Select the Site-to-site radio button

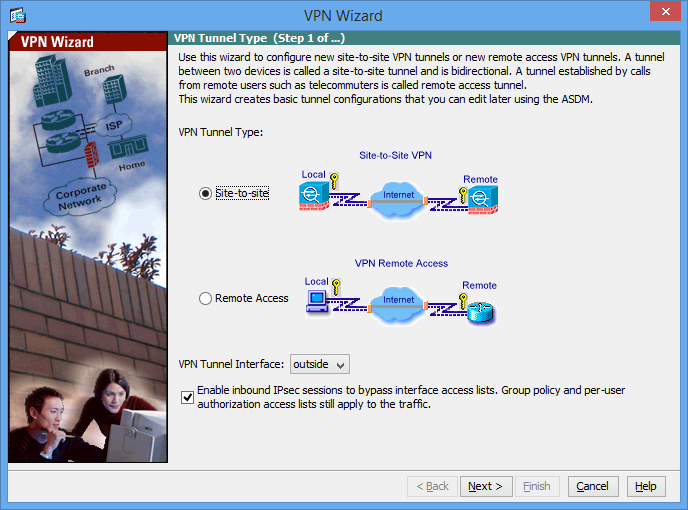pos(205,193)
